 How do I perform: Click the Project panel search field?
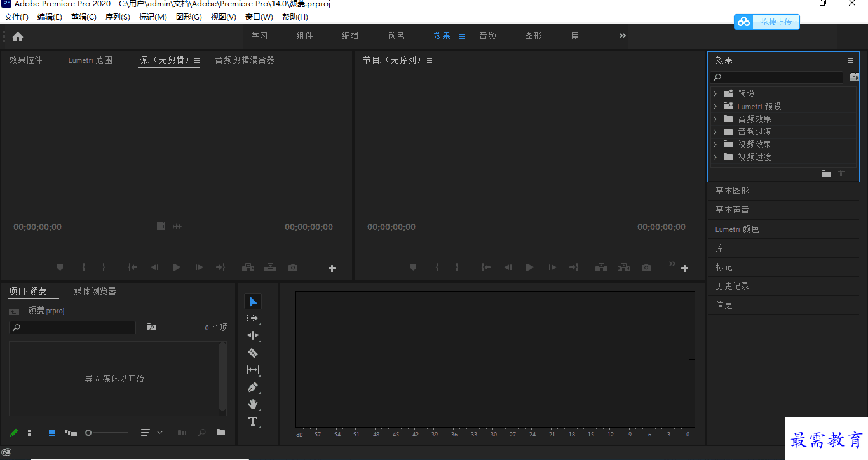[72, 327]
